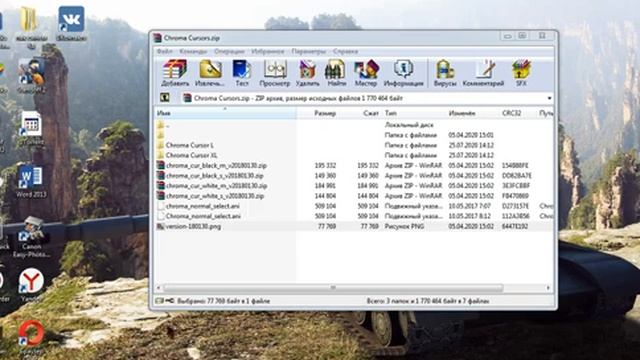This screenshot has width=640, height=360.
Task: Open the Справка menu
Action: point(345,51)
